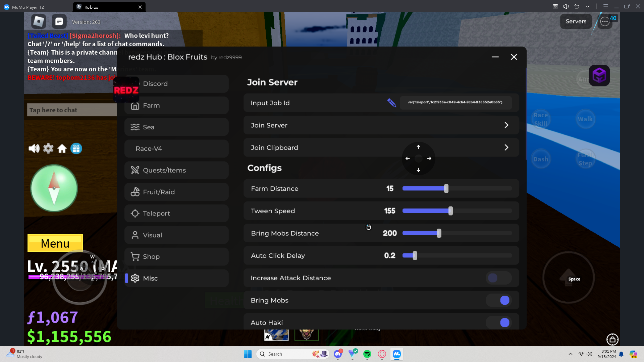Disable the Bring Mobs toggle
The height and width of the screenshot is (362, 644).
pos(498,300)
